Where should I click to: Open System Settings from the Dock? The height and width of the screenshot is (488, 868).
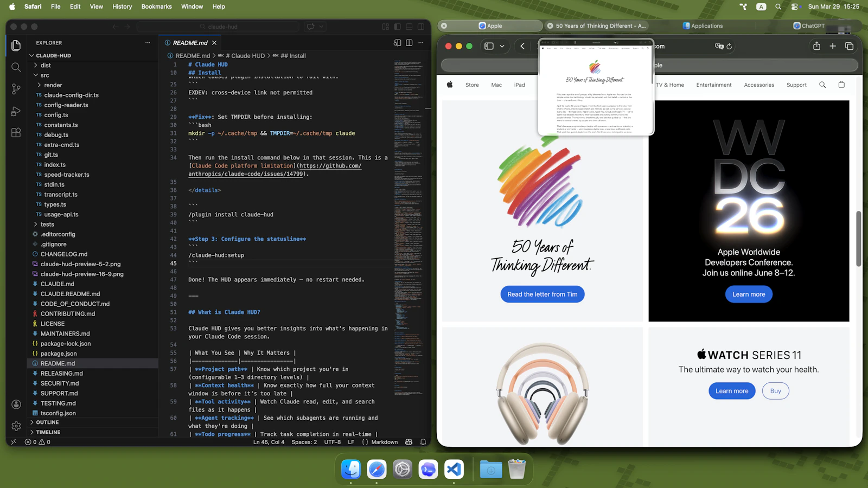[403, 469]
